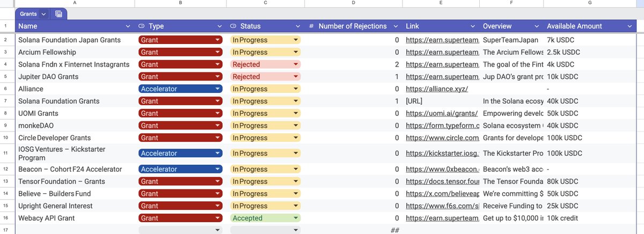Open the kickstarter.iosg link
644x234 pixels.
(x=442, y=153)
